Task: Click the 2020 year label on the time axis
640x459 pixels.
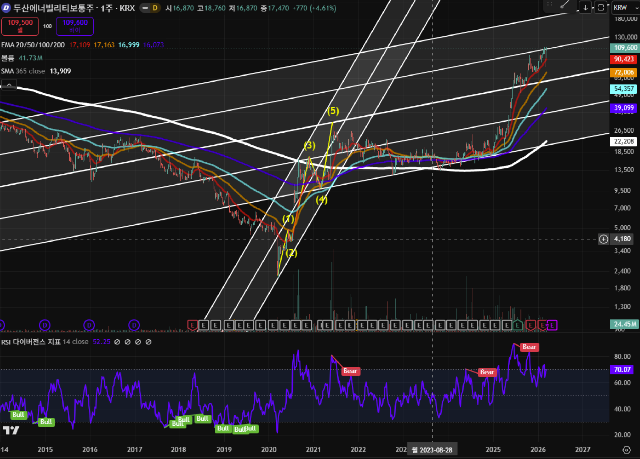Action: click(269, 450)
